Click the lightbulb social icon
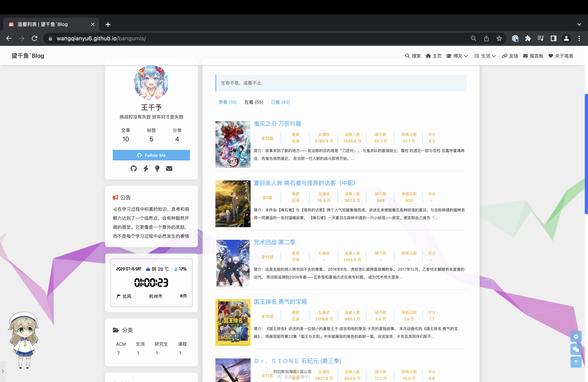The height and width of the screenshot is (382, 588). (157, 168)
